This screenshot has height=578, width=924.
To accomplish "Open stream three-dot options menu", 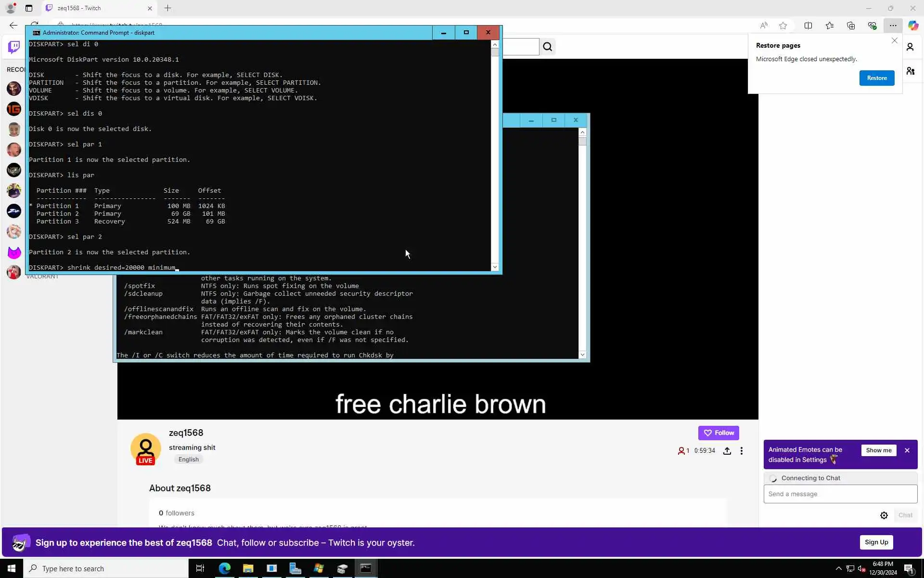I will (x=742, y=451).
